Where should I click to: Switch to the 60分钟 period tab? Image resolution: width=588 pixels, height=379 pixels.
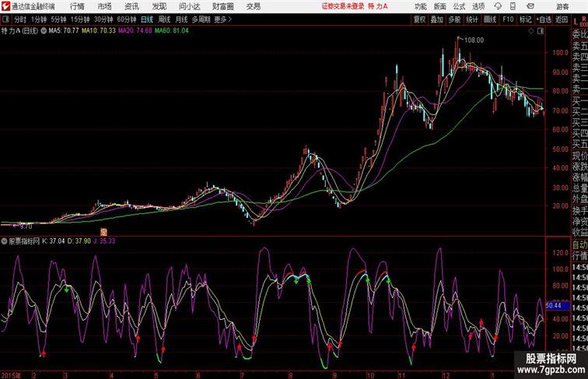(127, 19)
